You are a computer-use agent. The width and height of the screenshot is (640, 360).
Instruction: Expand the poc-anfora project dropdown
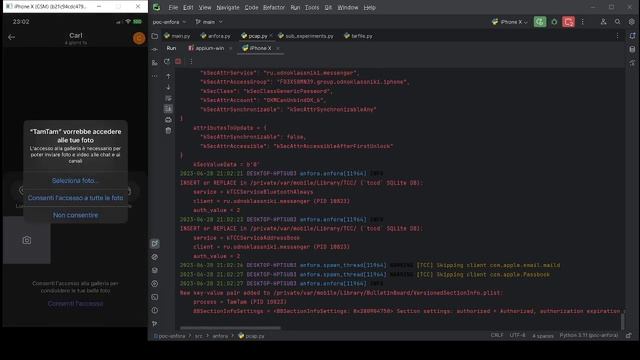pyautogui.click(x=169, y=22)
